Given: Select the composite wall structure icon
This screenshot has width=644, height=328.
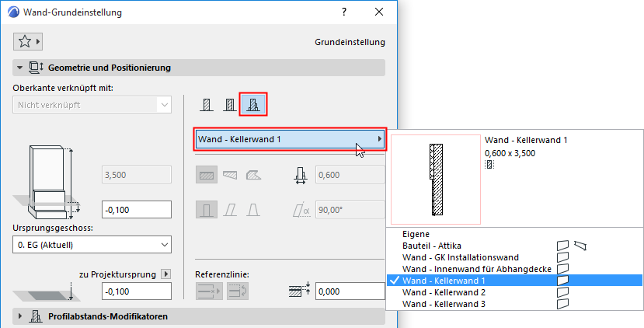Looking at the screenshot, I should pyautogui.click(x=229, y=104).
